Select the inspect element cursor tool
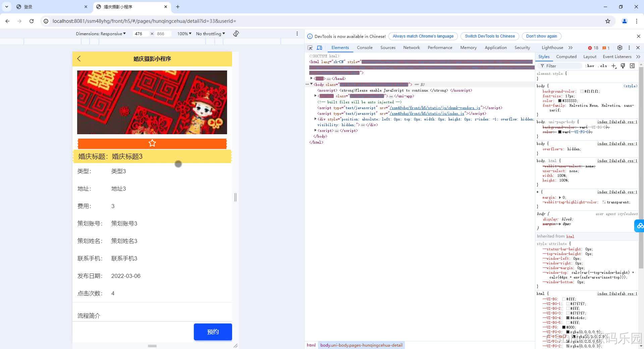Viewport: 644px width, 349px height. [310, 48]
